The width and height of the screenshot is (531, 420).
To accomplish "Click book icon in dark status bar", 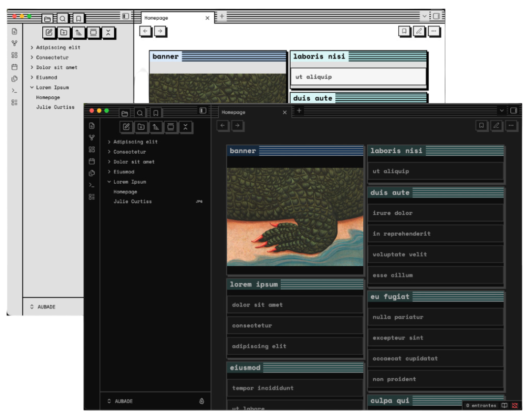I will point(504,405).
